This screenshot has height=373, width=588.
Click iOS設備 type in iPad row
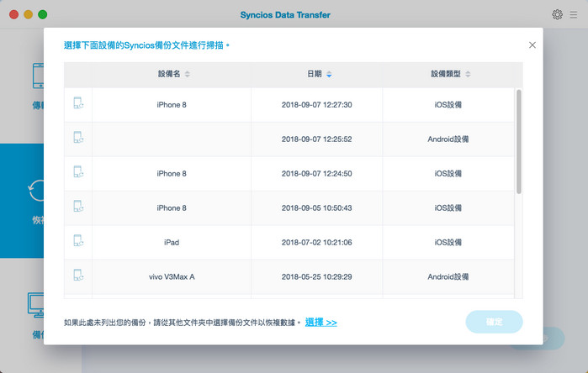pyautogui.click(x=448, y=243)
